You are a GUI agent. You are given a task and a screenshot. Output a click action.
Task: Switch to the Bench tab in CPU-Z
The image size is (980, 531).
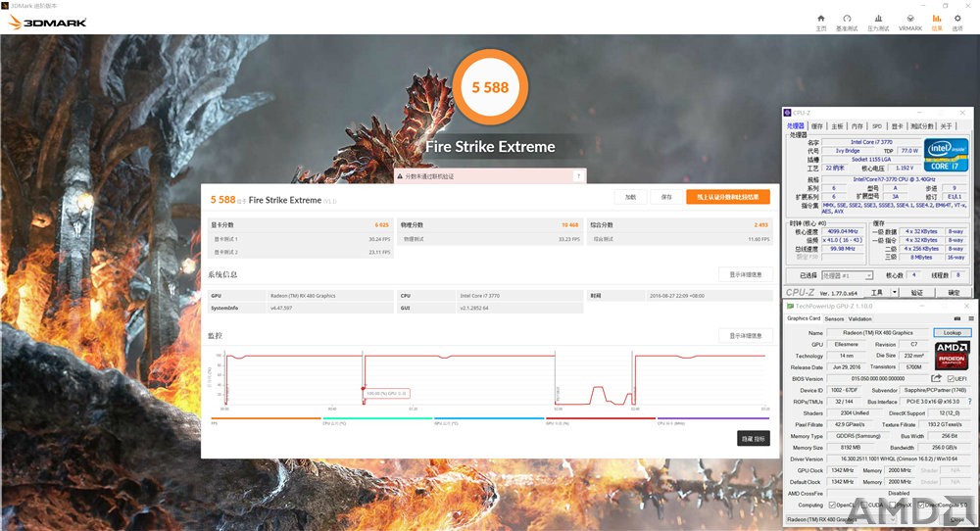(x=922, y=126)
